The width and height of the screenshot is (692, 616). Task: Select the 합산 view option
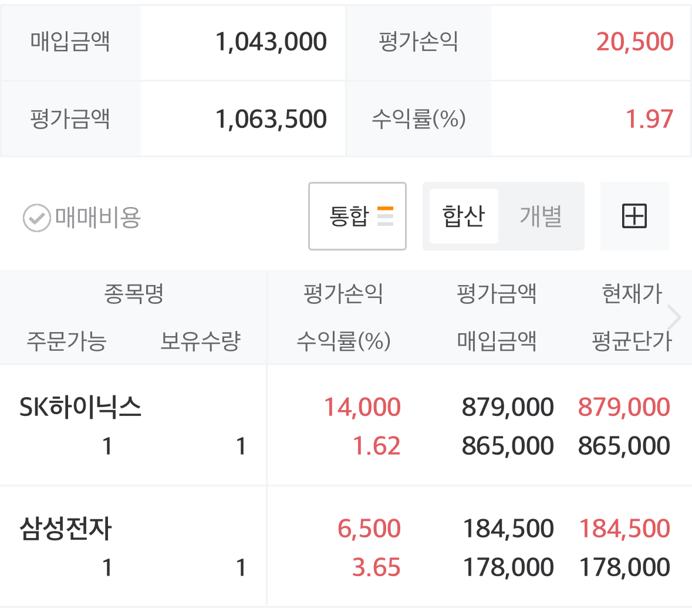click(x=464, y=216)
